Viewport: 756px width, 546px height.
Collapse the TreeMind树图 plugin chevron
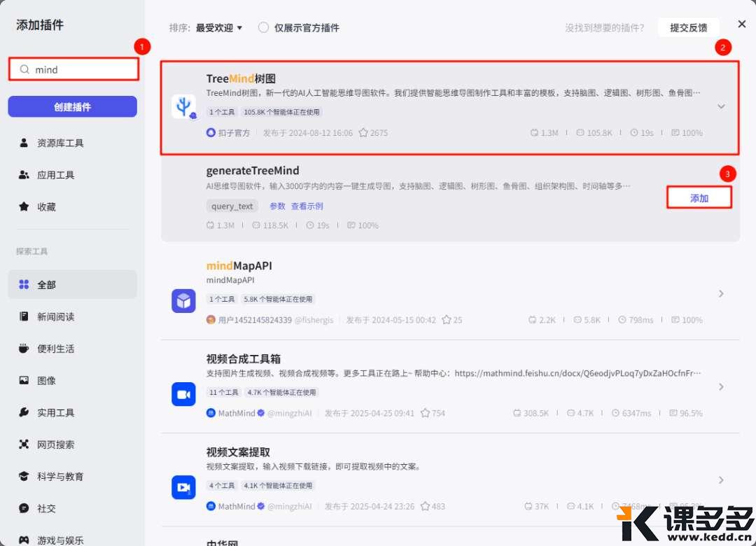[x=721, y=106]
